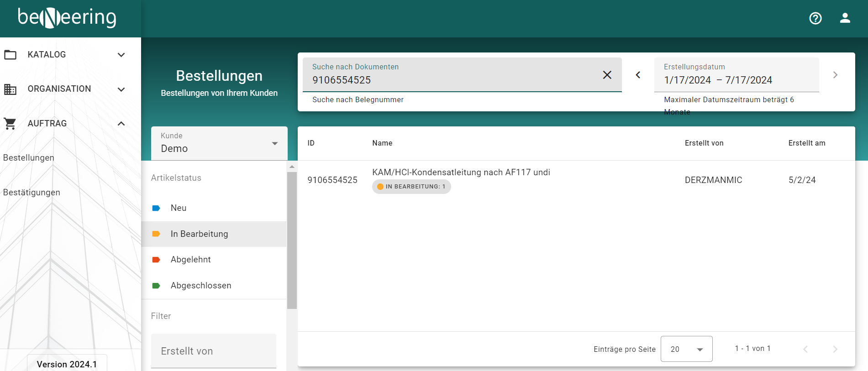The width and height of the screenshot is (868, 371).
Task: Click the Katalog folder icon
Action: [10, 55]
